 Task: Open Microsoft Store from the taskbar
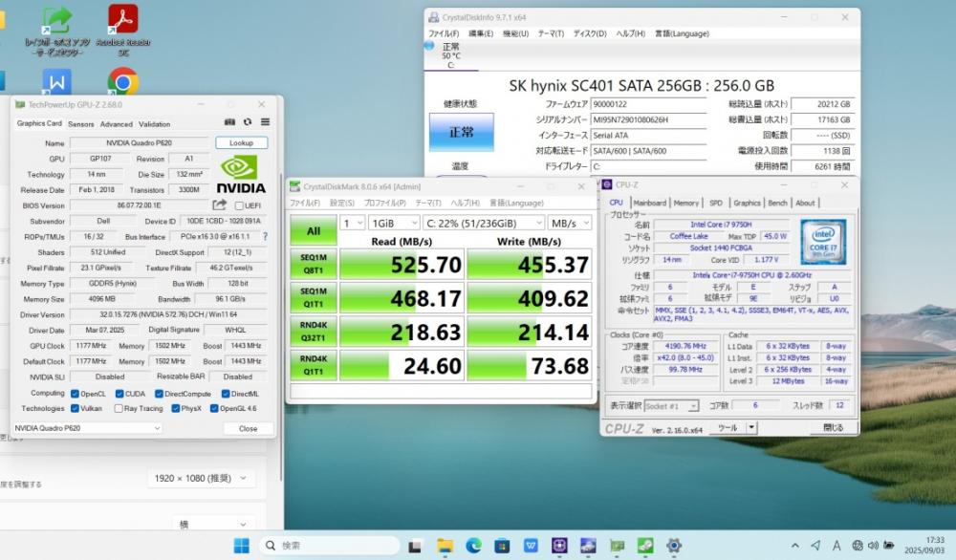pos(502,546)
